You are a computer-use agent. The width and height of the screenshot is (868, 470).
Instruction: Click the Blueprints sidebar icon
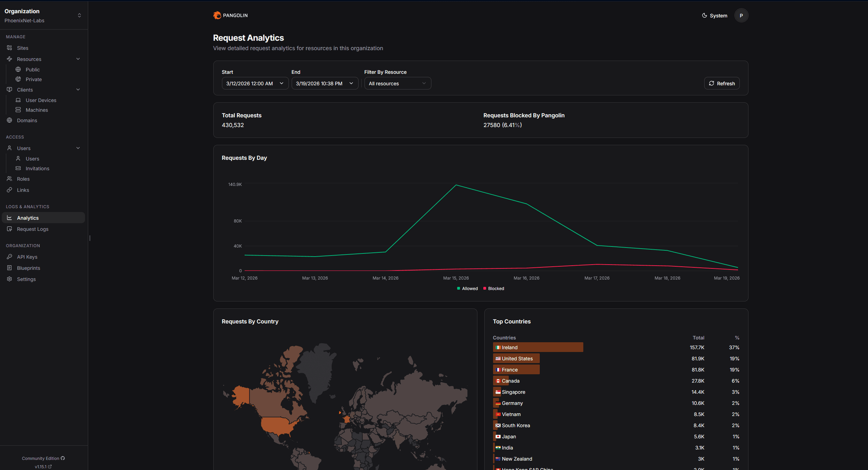pyautogui.click(x=9, y=268)
